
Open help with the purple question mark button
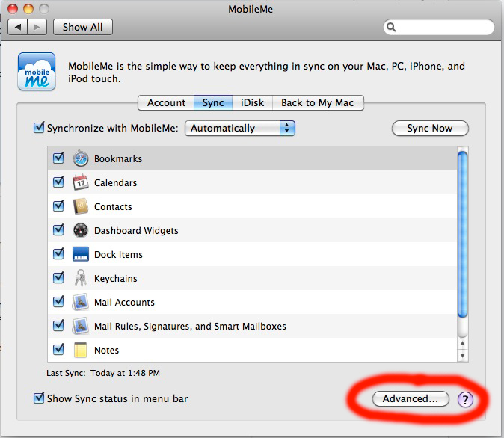point(465,399)
